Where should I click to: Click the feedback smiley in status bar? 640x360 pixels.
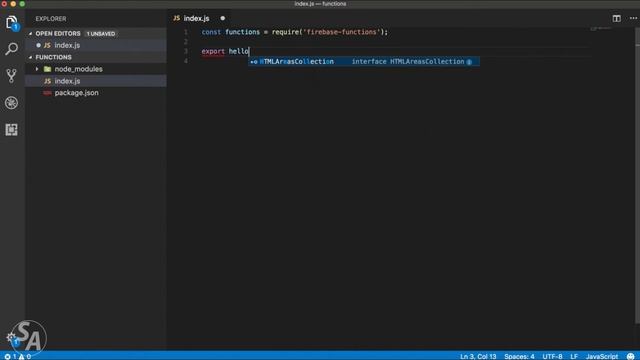(x=631, y=356)
